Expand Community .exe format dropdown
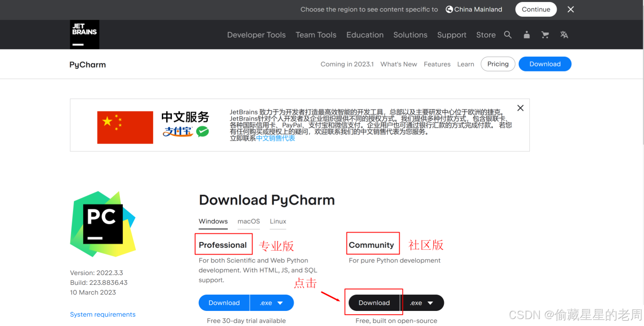This screenshot has width=644, height=326. [x=422, y=303]
